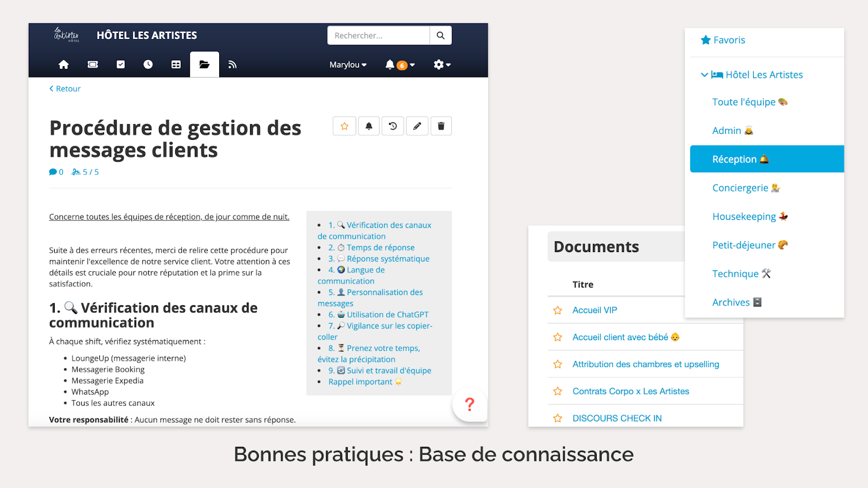Go back using the Retour link
Screen dimensions: 868x488
tap(65, 89)
